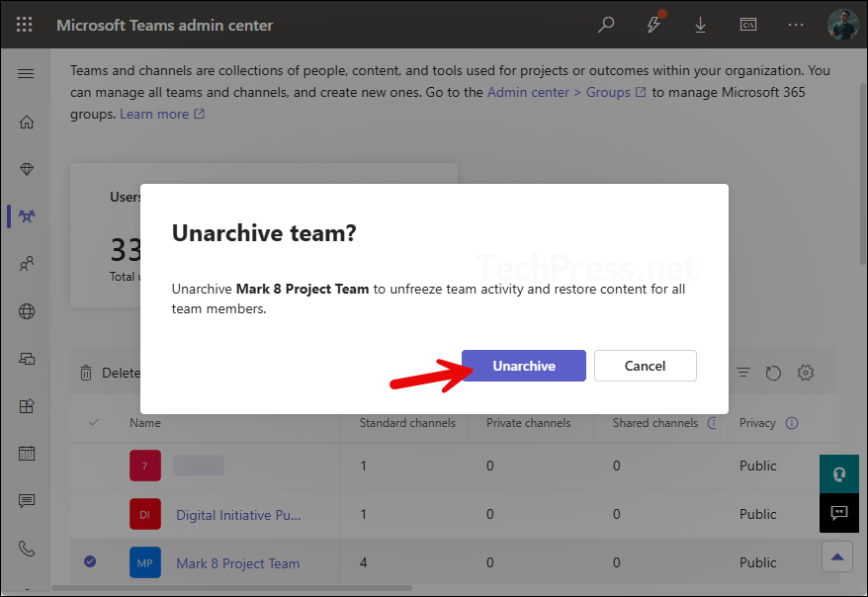The width and height of the screenshot is (868, 597).
Task: Open the Downloads icon in the top bar
Action: (x=701, y=25)
